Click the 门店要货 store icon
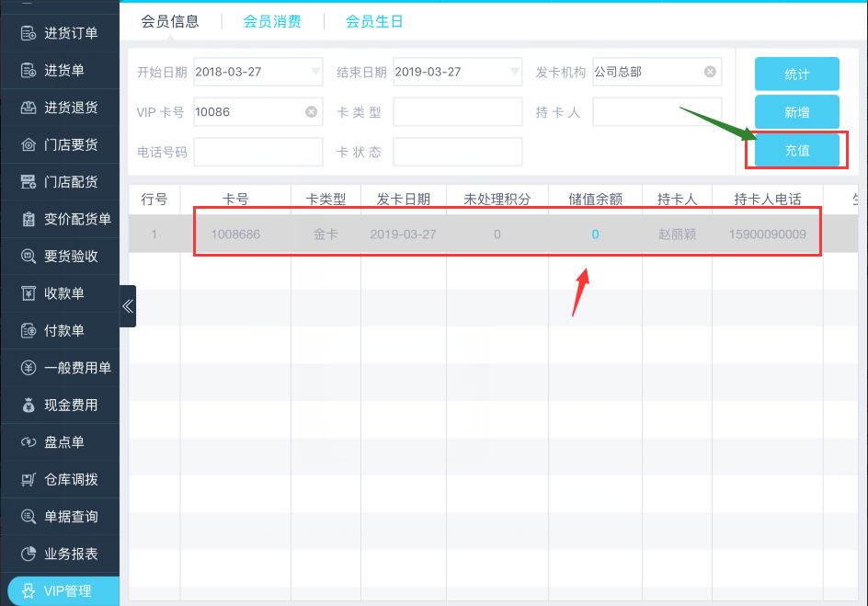Screen dimensions: 868x606 (29, 144)
